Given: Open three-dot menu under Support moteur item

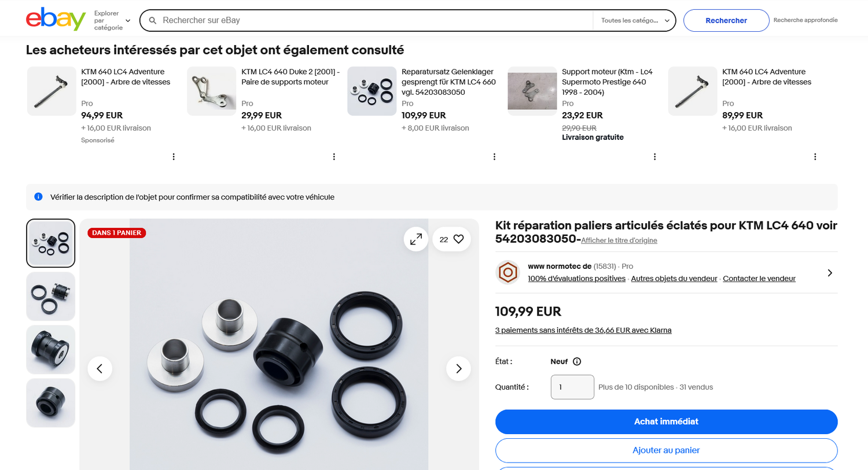Looking at the screenshot, I should pyautogui.click(x=654, y=157).
